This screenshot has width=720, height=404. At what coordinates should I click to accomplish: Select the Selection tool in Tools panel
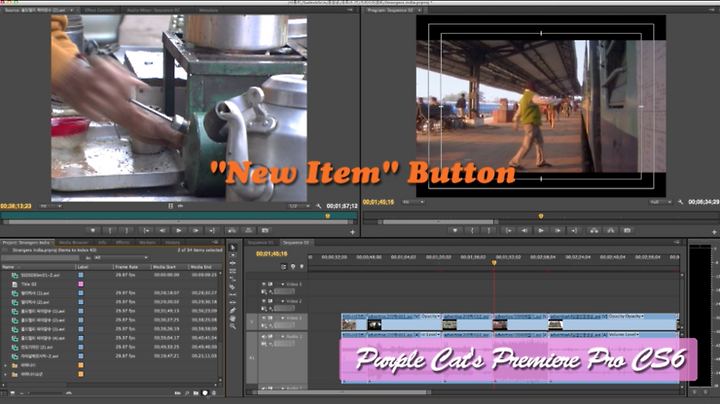233,247
